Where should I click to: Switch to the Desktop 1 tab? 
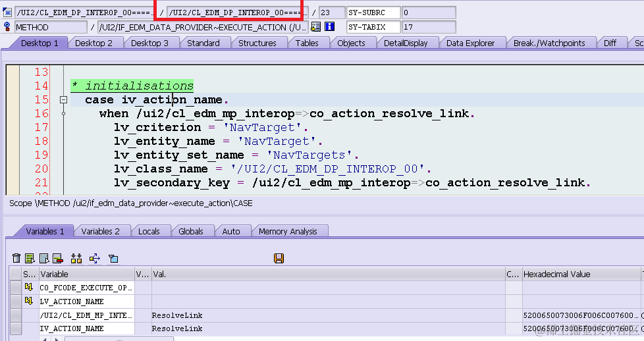(40, 43)
